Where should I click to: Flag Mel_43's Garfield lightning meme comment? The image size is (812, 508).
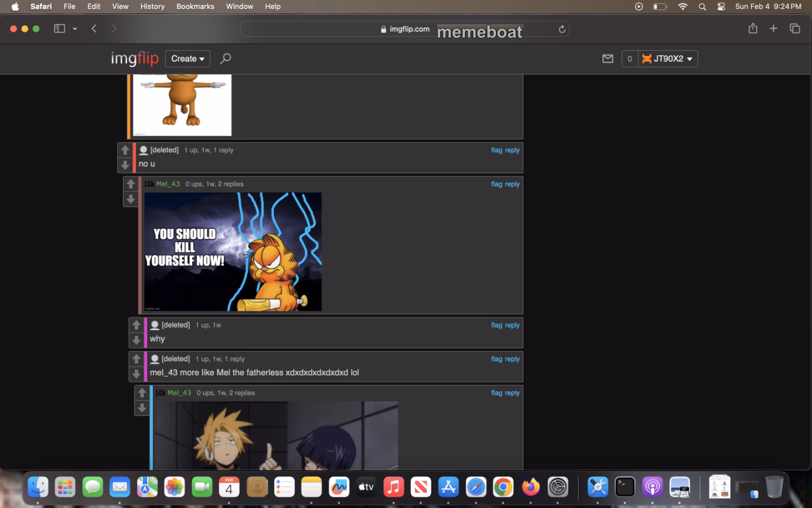click(x=497, y=184)
